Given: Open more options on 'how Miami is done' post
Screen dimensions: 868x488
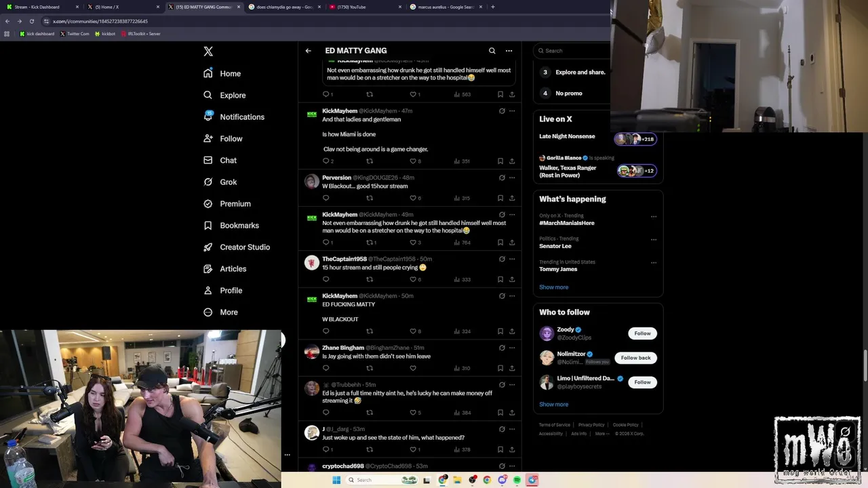Looking at the screenshot, I should (512, 110).
